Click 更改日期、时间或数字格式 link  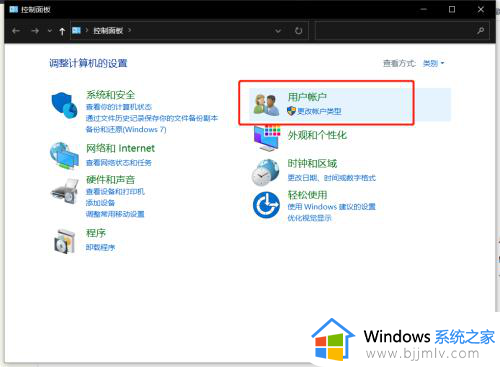(332, 178)
